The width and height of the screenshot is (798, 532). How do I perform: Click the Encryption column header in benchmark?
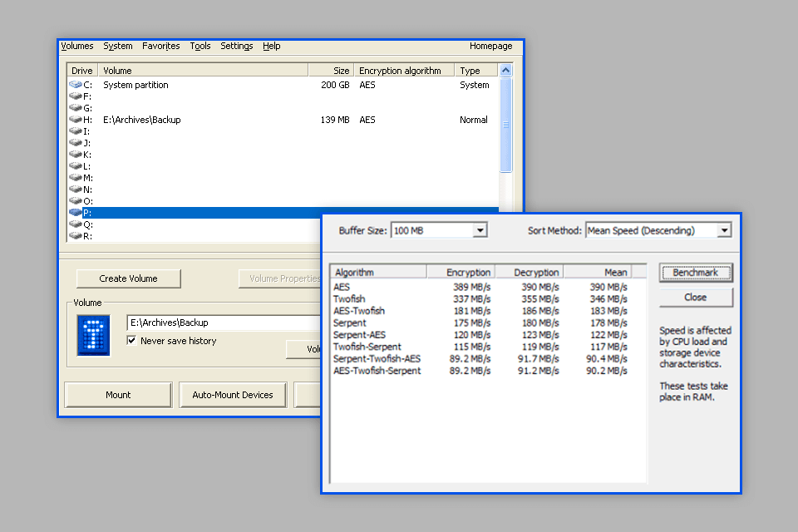[x=461, y=273]
